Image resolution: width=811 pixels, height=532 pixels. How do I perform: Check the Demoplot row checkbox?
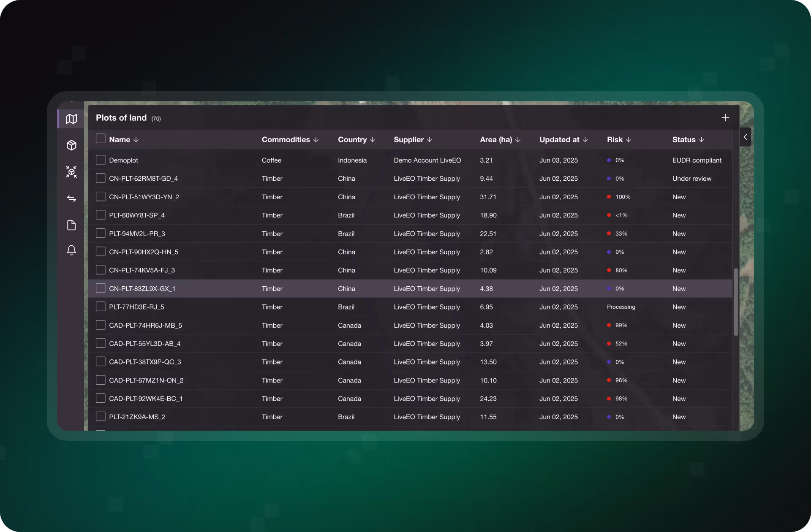coord(101,160)
